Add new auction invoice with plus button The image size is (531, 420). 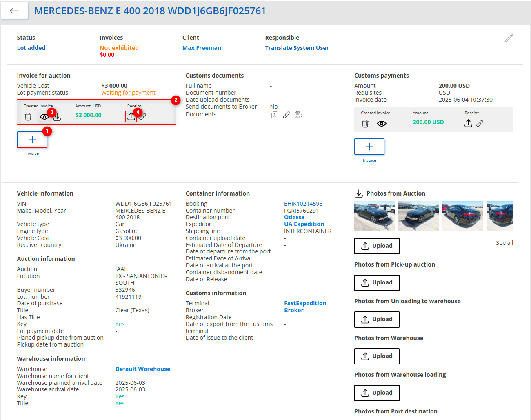pos(32,140)
